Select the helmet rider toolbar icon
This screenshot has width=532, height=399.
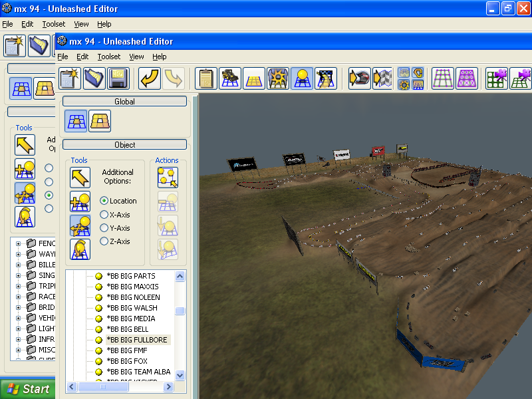(x=360, y=78)
